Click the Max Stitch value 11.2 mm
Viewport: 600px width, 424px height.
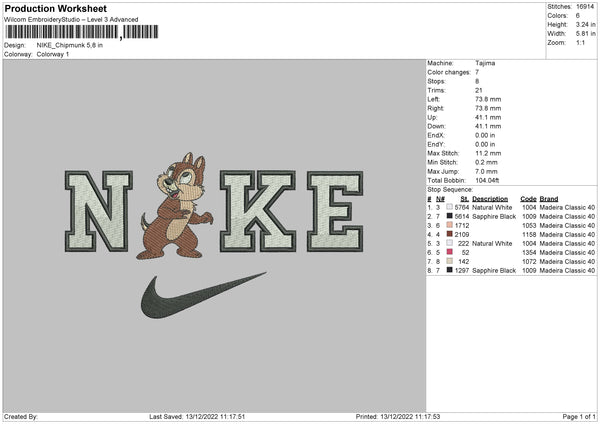(x=488, y=153)
